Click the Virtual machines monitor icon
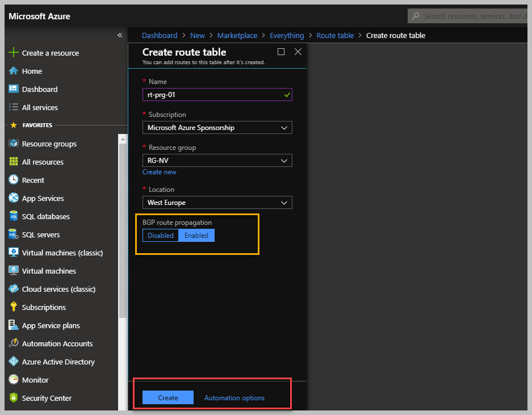This screenshot has height=415, width=532. (14, 270)
